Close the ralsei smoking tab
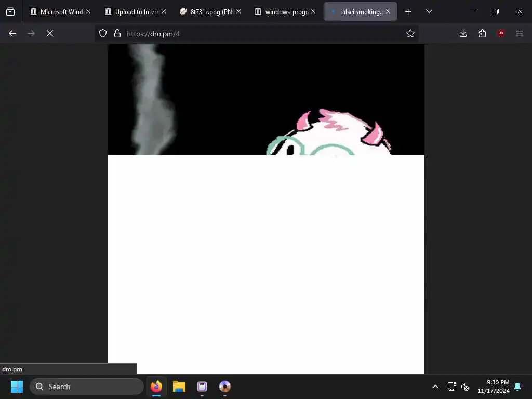The width and height of the screenshot is (532, 399). pyautogui.click(x=388, y=11)
